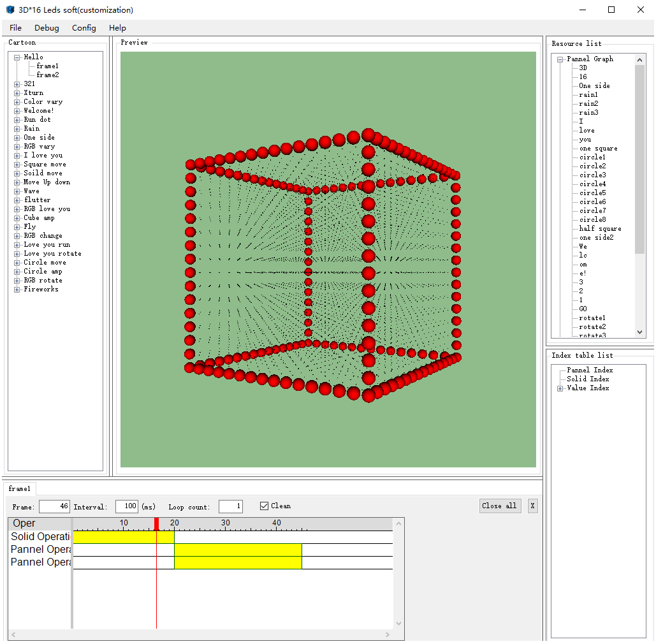
Task: Expand the Fireworks animation node
Action: coord(16,289)
